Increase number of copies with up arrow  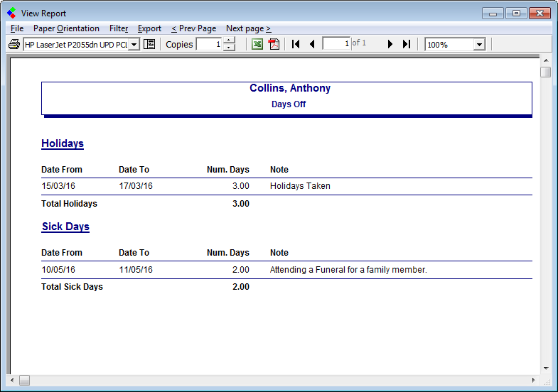click(229, 40)
